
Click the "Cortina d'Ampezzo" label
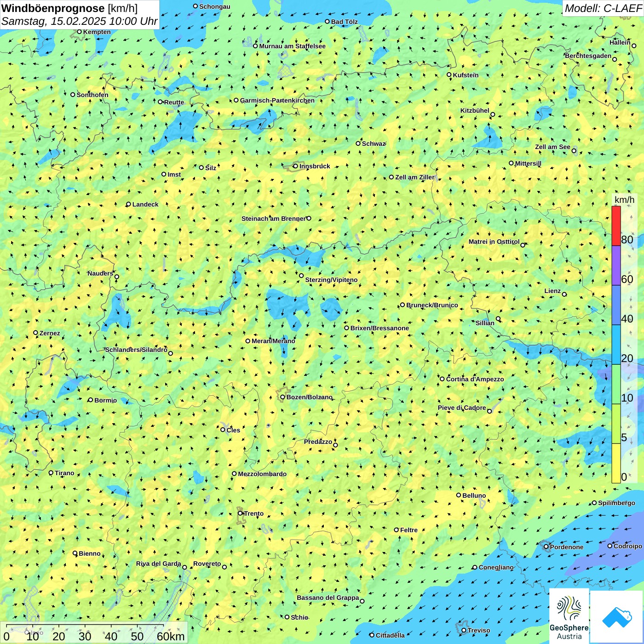[x=475, y=379]
